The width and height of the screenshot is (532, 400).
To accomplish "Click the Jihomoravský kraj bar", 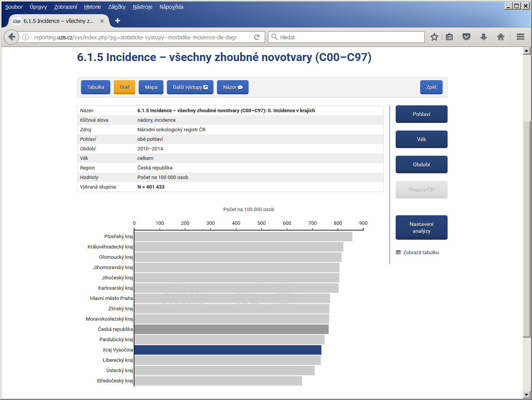I will coord(237,268).
